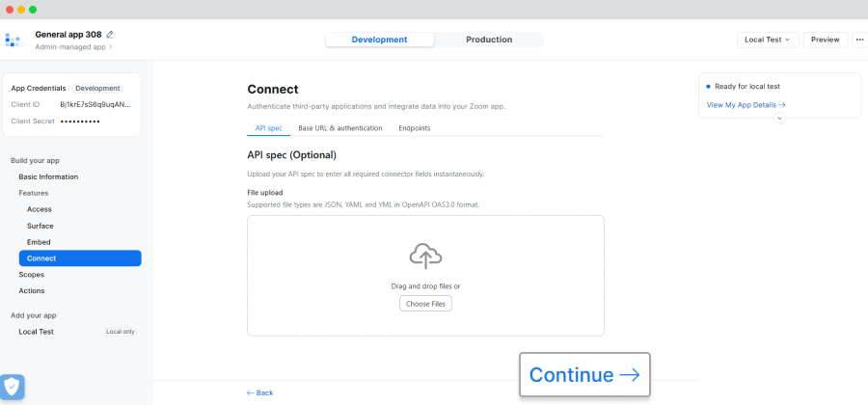Open the Surface sidebar item
Viewport: 868px width, 405px height.
[x=40, y=226]
